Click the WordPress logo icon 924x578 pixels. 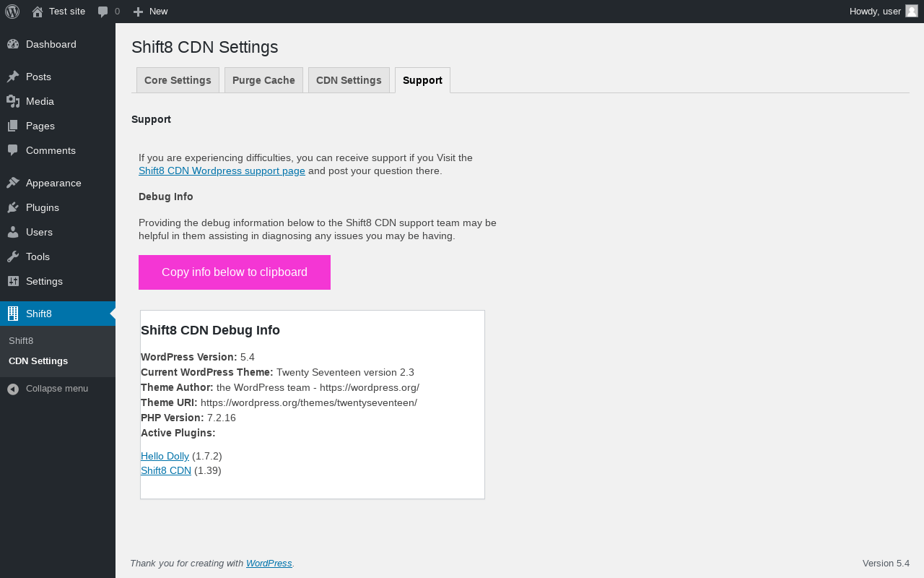pos(12,12)
